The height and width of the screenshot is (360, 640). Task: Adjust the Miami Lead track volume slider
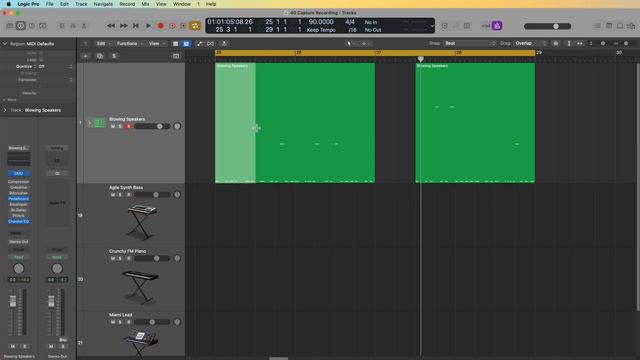(x=152, y=322)
